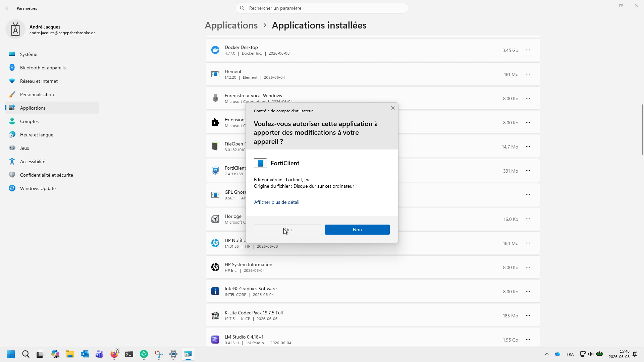The height and width of the screenshot is (362, 644).
Task: Go to Jeux settings
Action: [x=52, y=148]
